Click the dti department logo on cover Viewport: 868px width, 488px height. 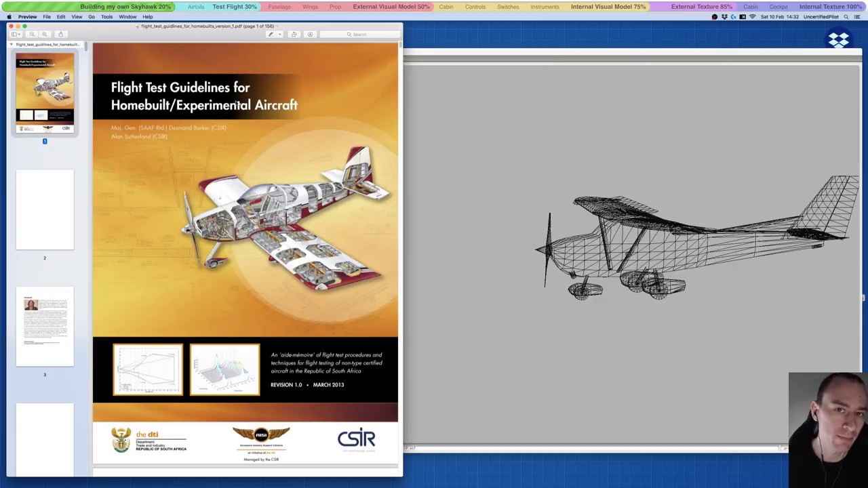tap(149, 440)
